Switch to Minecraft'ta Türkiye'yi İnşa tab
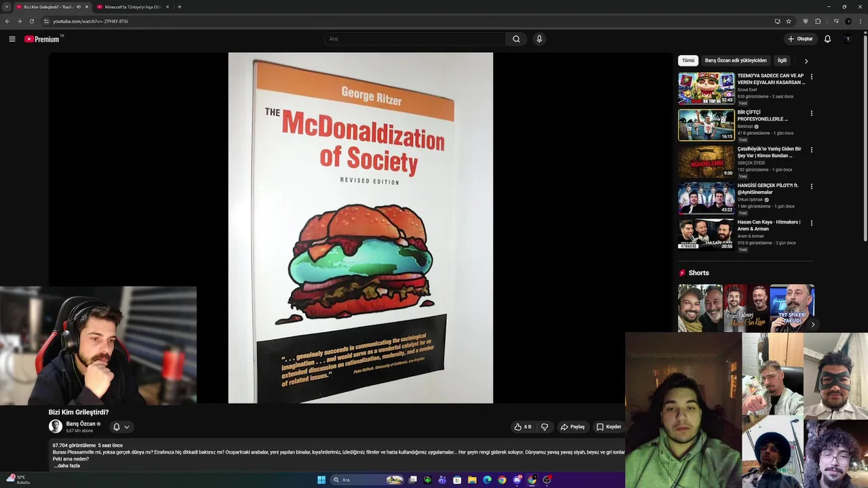 click(x=132, y=7)
